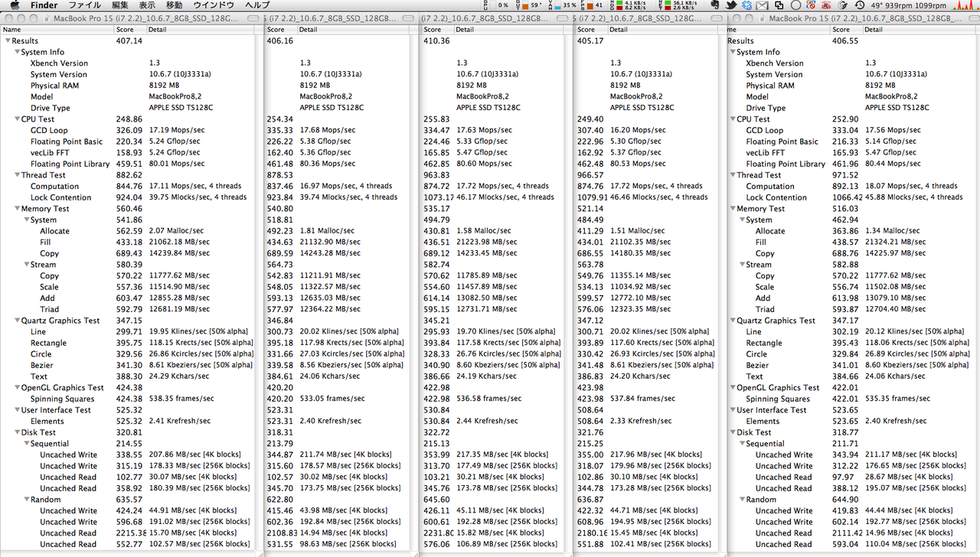
Task: Collapse OpenGL Graphics Test row scoring 422.01
Action: (x=733, y=388)
